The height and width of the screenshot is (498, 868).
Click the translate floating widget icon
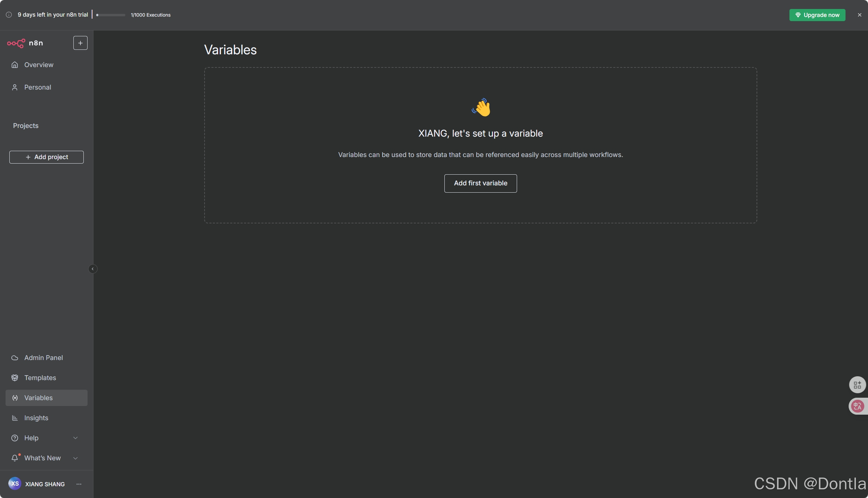[x=858, y=406]
